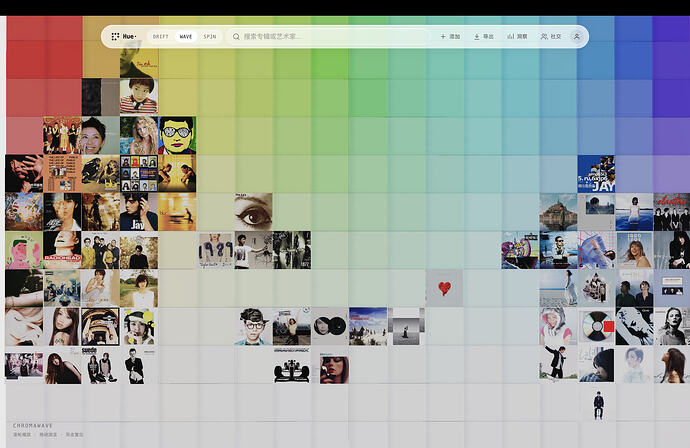Switch to the SPIN view mode
Viewport: 690px width, 448px height.
(210, 37)
